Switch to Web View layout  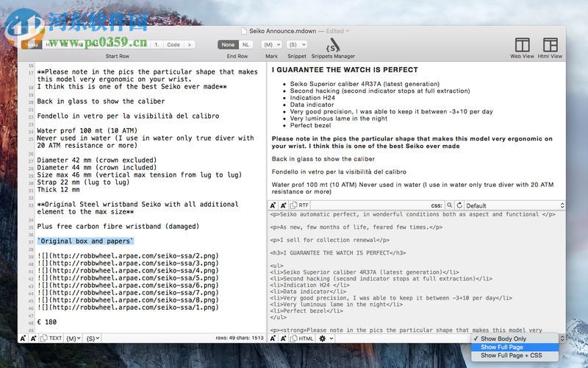point(522,48)
